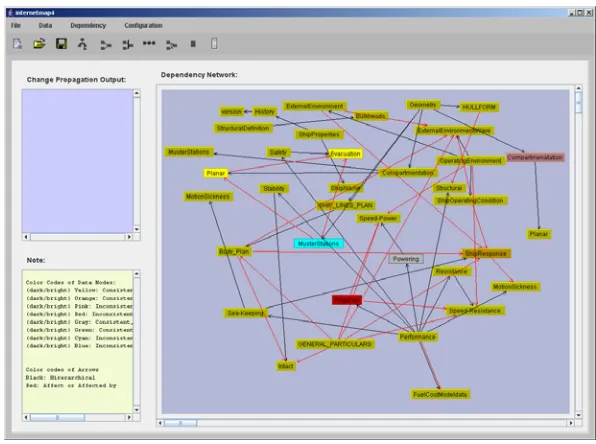Image resolution: width=596 pixels, height=444 pixels.
Task: Click Dependency Network vertical scrollbar thumb
Action: (x=579, y=103)
